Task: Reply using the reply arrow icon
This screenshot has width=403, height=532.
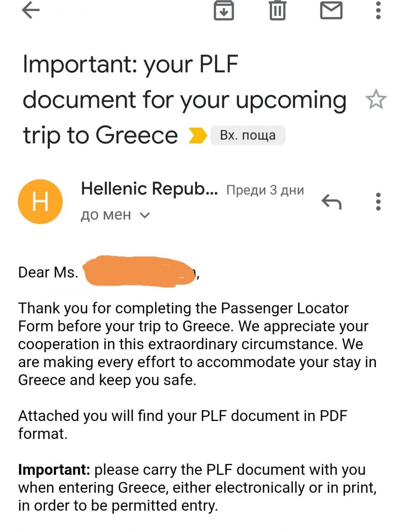Action: [331, 202]
